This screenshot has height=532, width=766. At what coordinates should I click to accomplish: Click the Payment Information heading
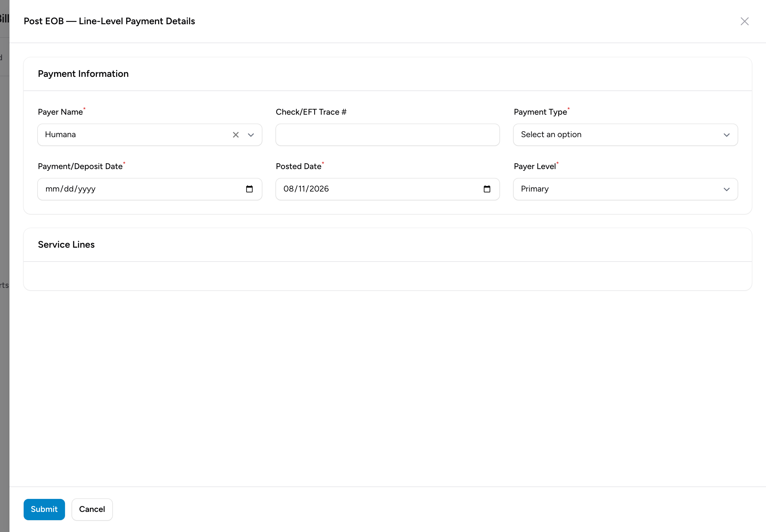click(x=83, y=74)
